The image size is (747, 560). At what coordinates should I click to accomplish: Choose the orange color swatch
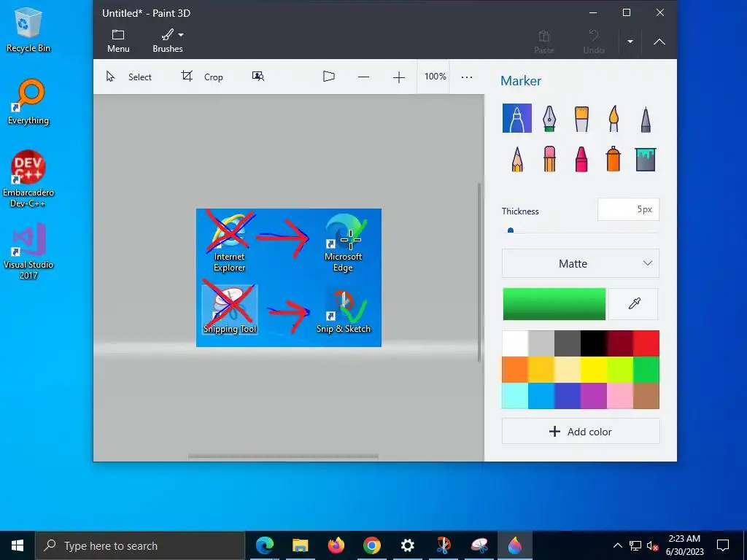coord(515,370)
